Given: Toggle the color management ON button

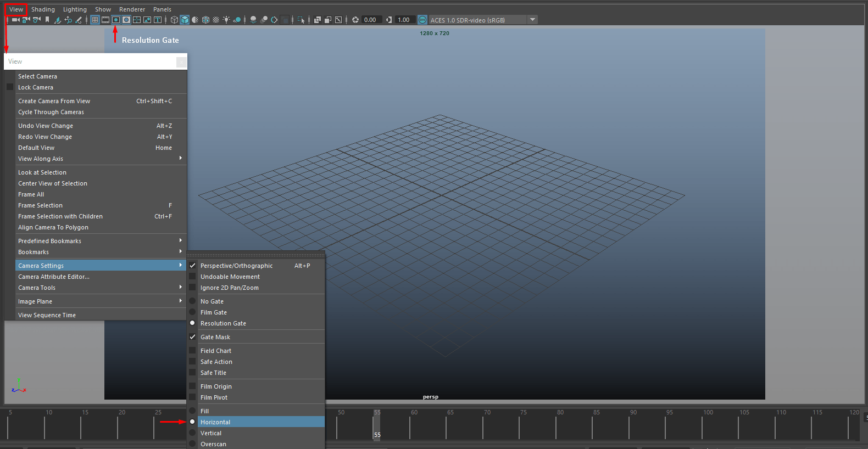Looking at the screenshot, I should [422, 20].
